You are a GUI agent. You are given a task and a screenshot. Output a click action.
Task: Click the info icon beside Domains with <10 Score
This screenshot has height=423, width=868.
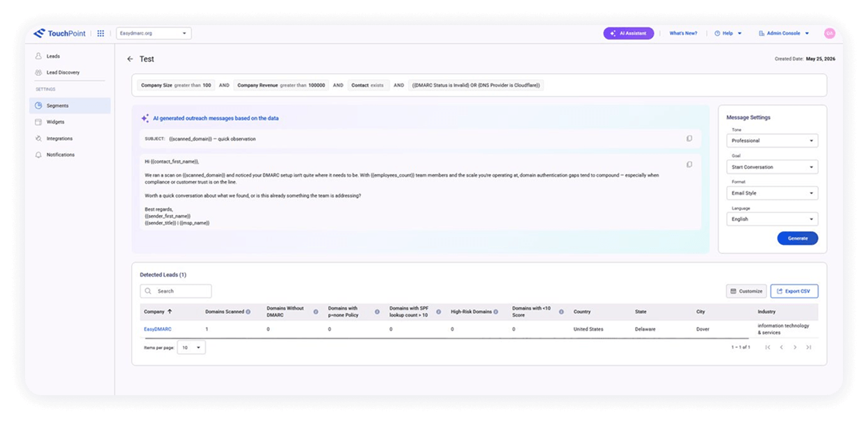(561, 312)
